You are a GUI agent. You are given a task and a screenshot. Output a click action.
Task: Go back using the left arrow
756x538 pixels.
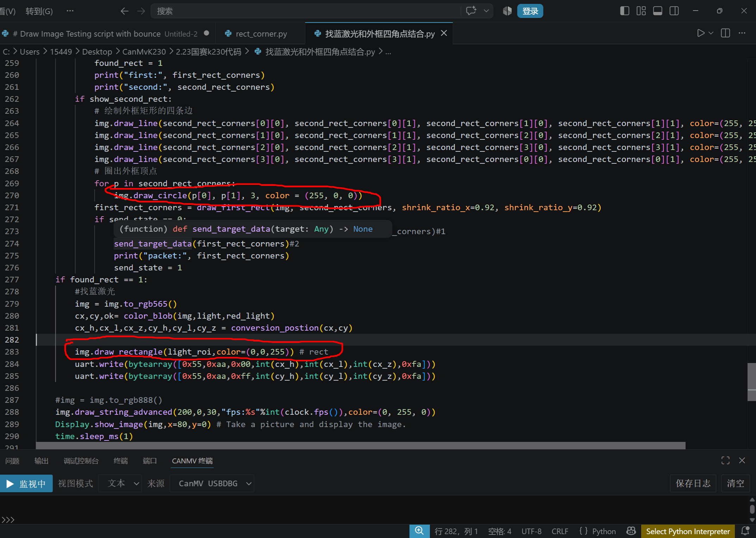pos(124,11)
